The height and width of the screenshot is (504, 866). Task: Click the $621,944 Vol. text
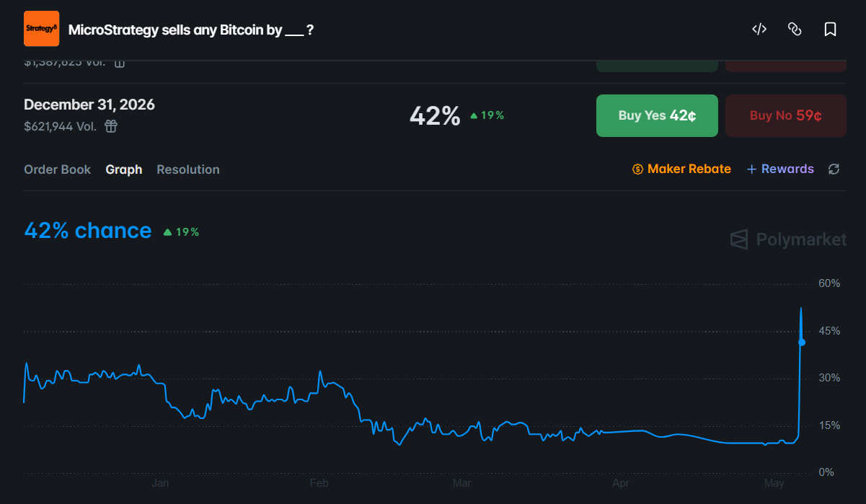coord(60,126)
